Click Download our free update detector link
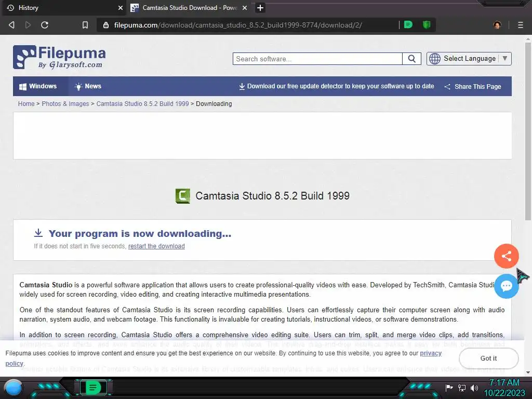 337,86
